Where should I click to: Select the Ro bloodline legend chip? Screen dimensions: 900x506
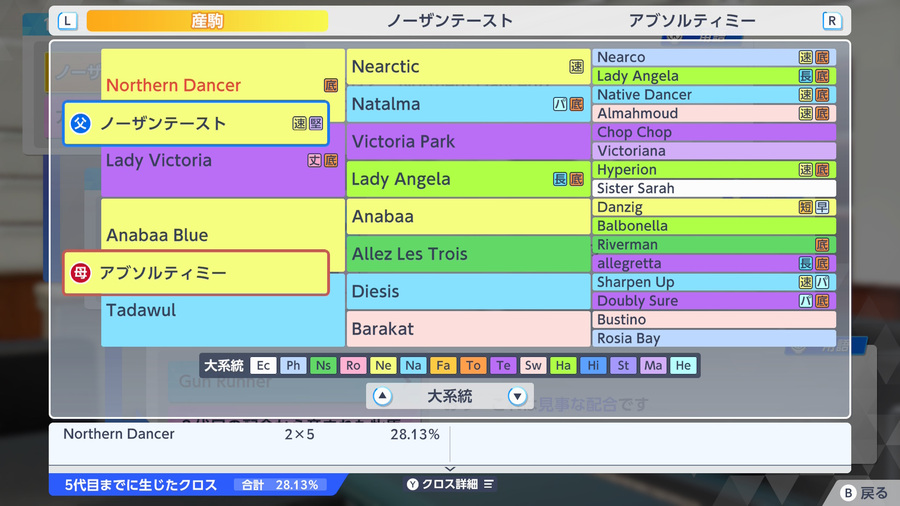pos(353,365)
